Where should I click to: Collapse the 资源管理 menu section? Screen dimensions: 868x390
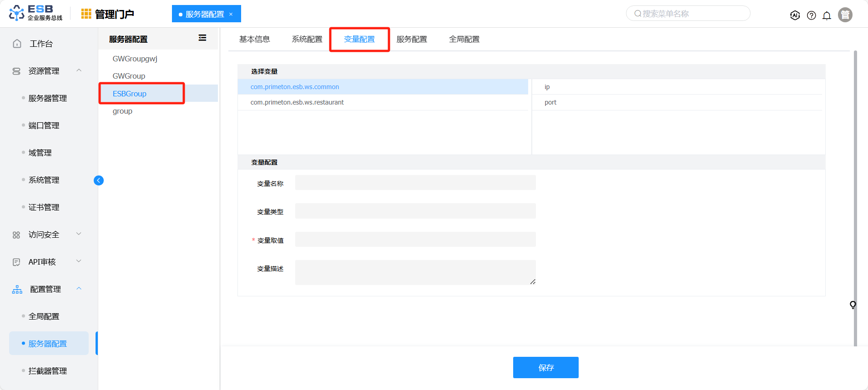point(79,70)
